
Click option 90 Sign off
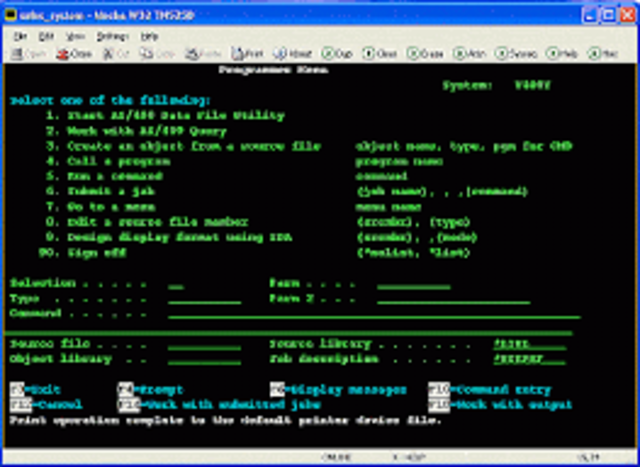pyautogui.click(x=82, y=253)
